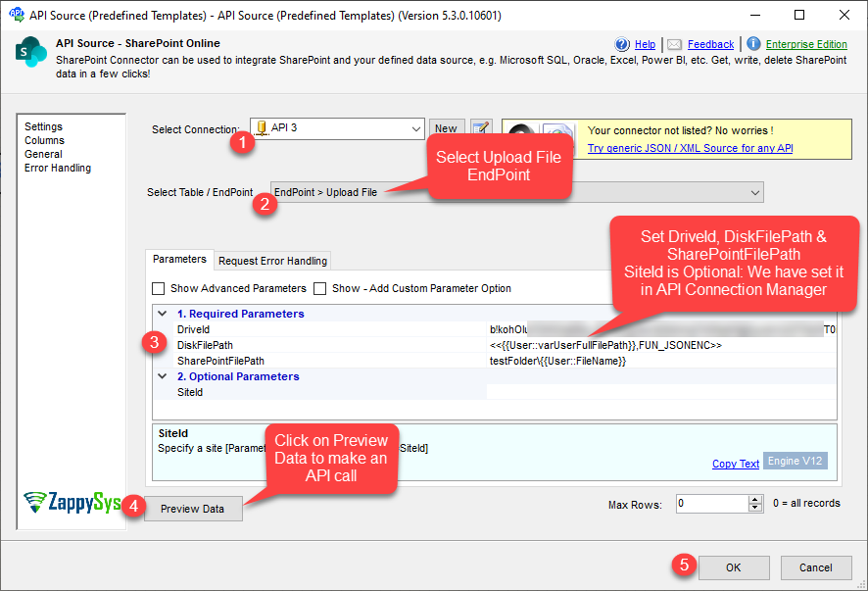
Task: Open the Help link
Action: pyautogui.click(x=645, y=44)
